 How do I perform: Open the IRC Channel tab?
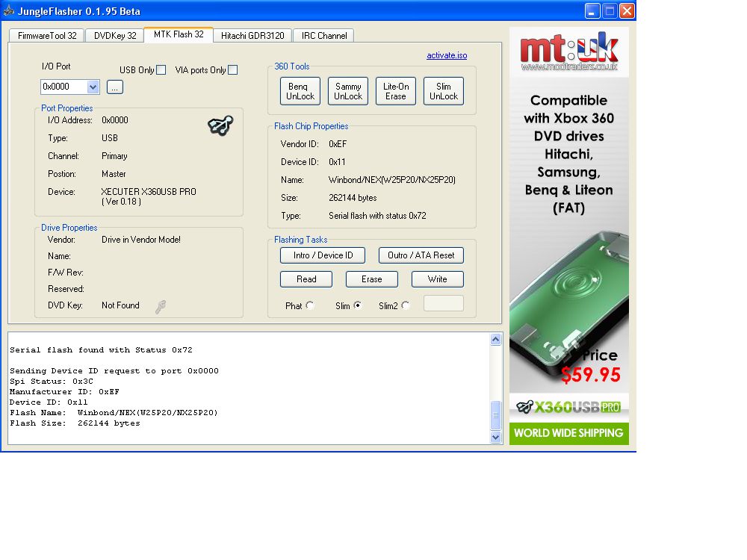click(324, 36)
